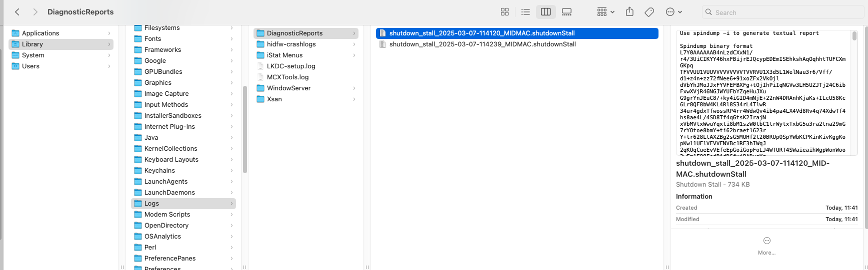
Task: Select the Keychains folder icon
Action: (x=138, y=171)
